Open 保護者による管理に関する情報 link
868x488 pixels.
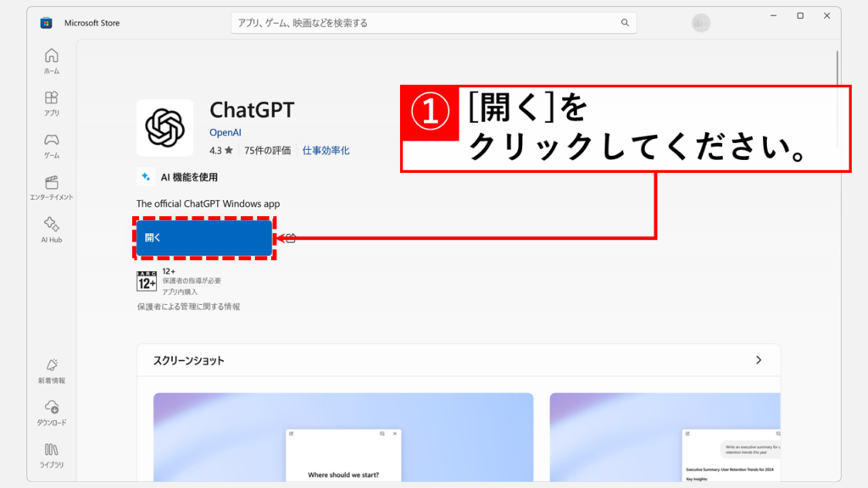[188, 307]
